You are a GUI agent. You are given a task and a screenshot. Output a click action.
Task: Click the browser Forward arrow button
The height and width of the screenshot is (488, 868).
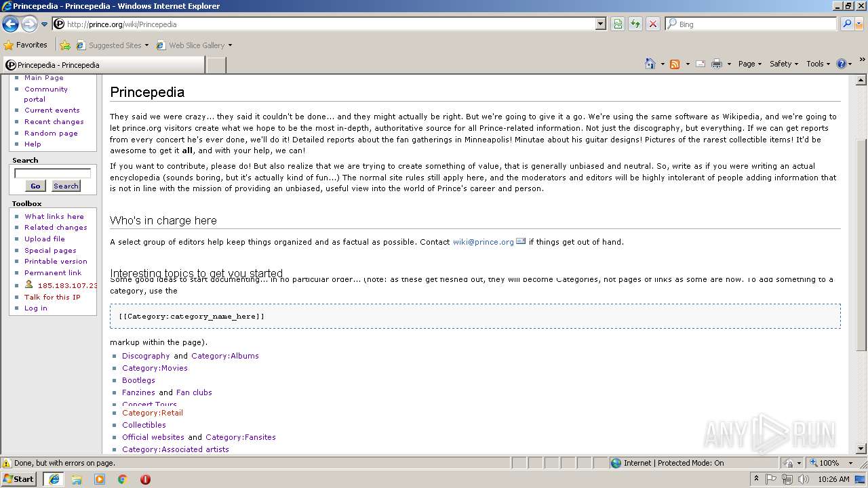tap(29, 24)
